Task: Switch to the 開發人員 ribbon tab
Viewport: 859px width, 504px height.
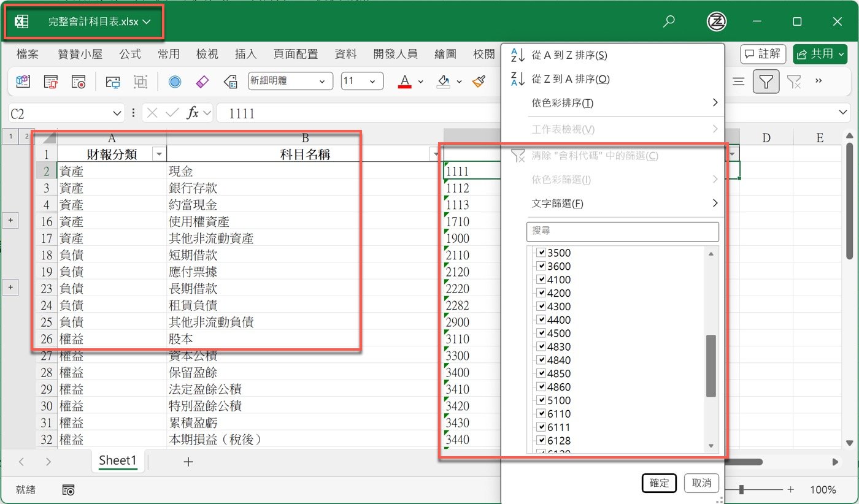Action: tap(396, 54)
